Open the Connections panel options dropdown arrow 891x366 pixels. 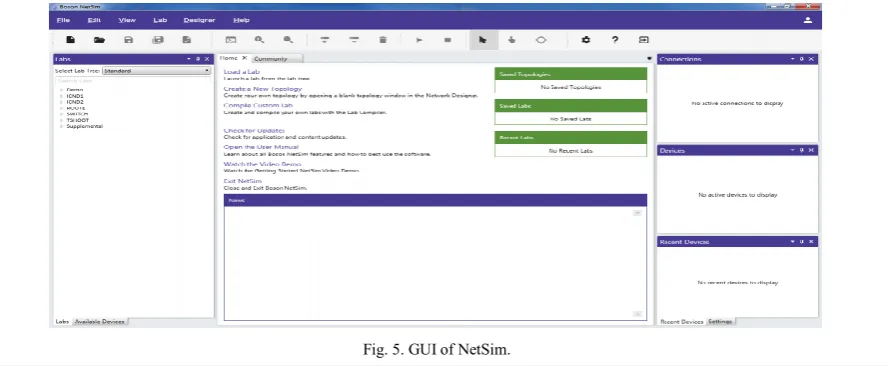pyautogui.click(x=792, y=59)
